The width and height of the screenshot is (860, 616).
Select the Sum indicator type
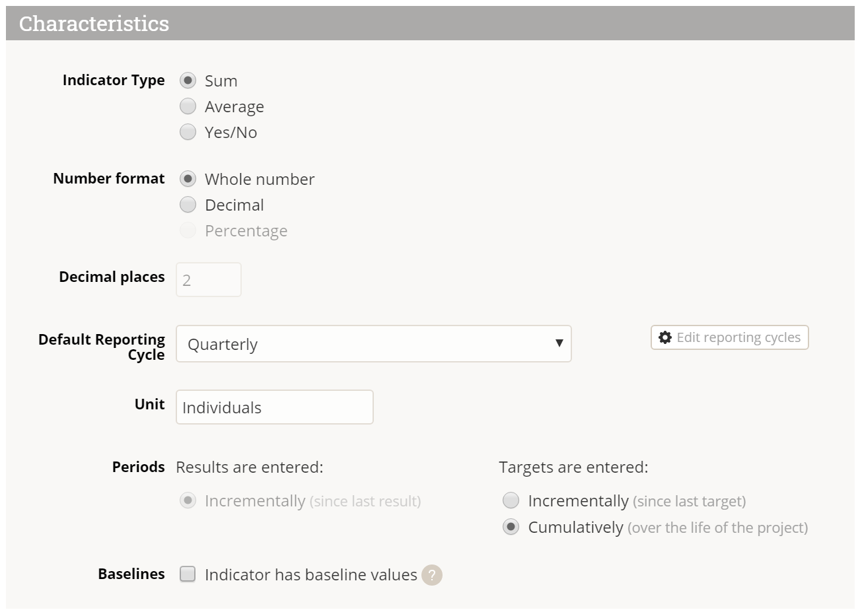[188, 81]
